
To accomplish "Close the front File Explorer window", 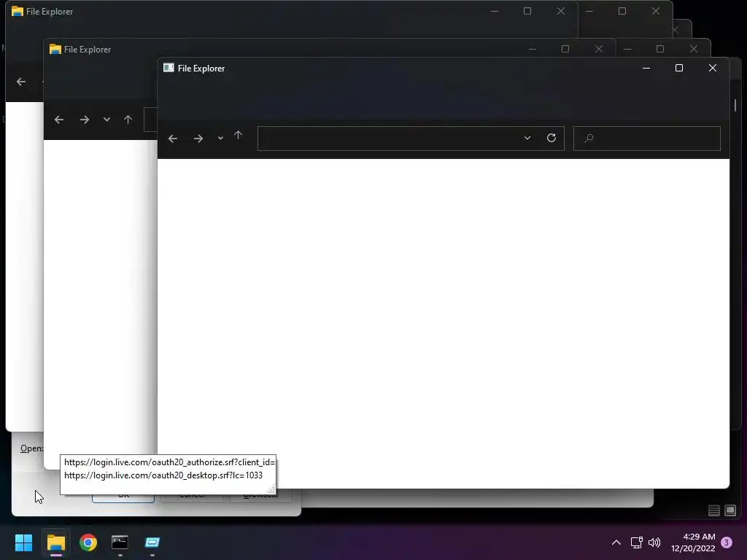I will coord(712,68).
